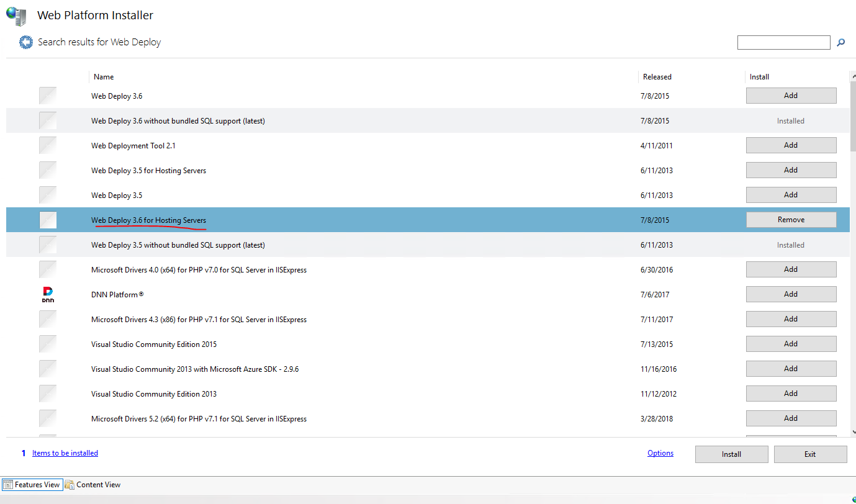Click the main Install button
The image size is (856, 504).
point(731,454)
